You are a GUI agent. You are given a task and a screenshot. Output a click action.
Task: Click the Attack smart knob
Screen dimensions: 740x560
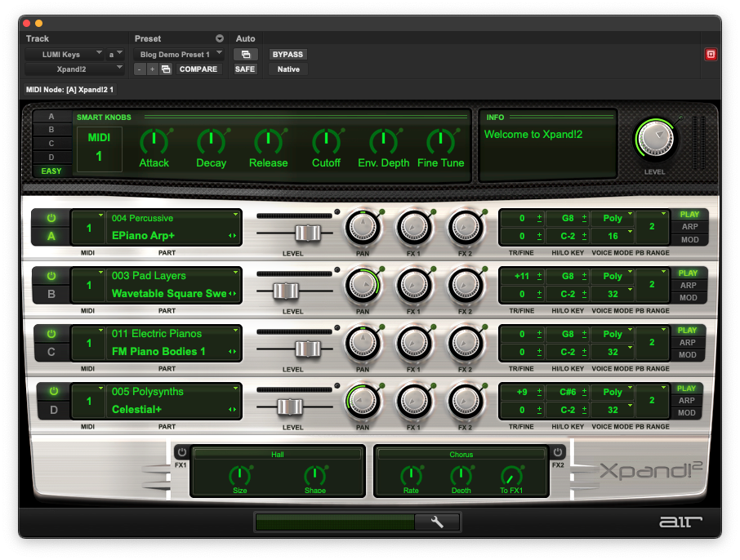(154, 140)
